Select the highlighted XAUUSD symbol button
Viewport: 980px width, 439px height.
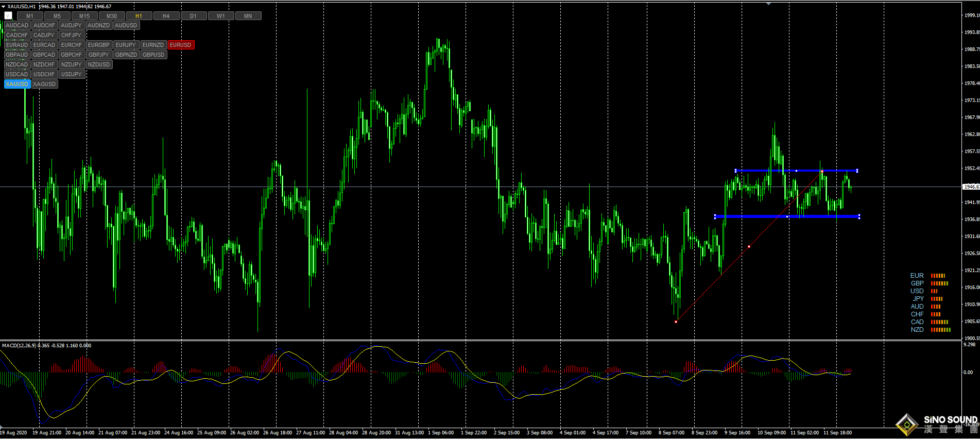point(17,84)
